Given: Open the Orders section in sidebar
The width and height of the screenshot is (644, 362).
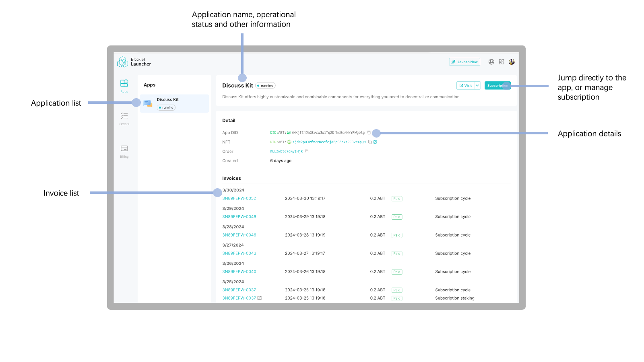Looking at the screenshot, I should click(x=124, y=118).
